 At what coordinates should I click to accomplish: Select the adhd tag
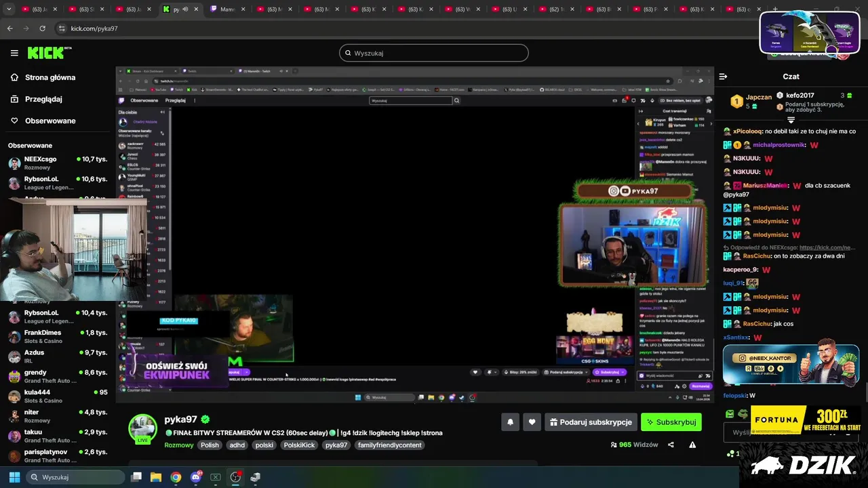237,445
